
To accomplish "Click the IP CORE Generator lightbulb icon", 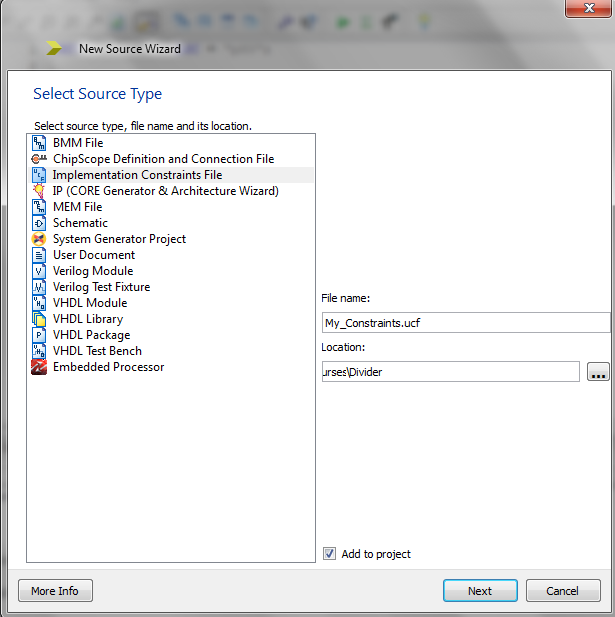I will 39,191.
